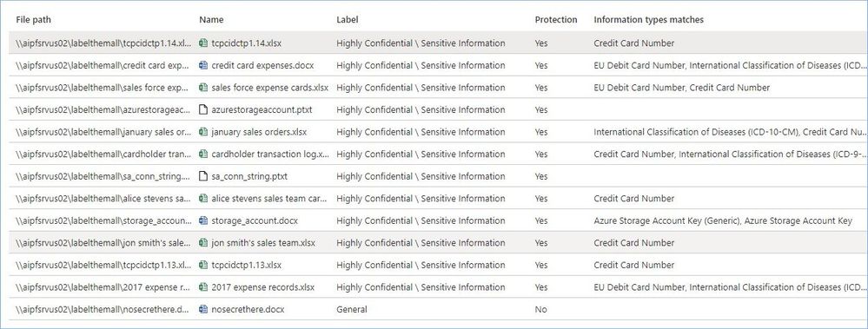The width and height of the screenshot is (868, 329).
Task: Sort by the File path column header
Action: [x=34, y=19]
